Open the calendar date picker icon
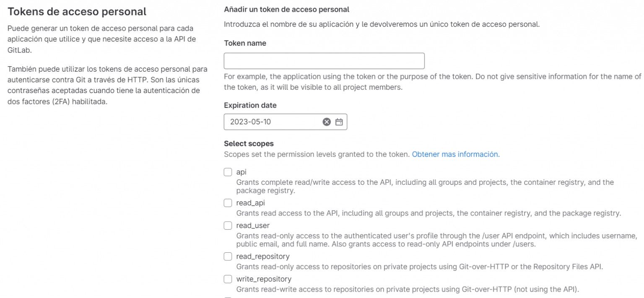Viewport: 644px width, 298px height. (x=339, y=122)
